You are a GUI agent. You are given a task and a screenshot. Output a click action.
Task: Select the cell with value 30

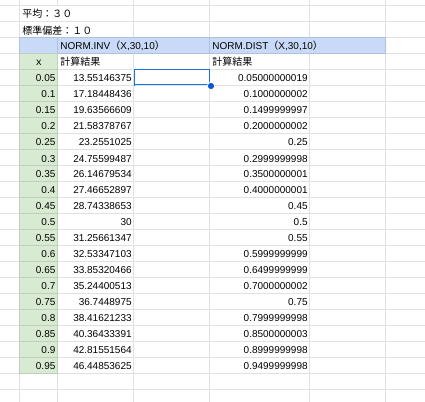point(96,222)
